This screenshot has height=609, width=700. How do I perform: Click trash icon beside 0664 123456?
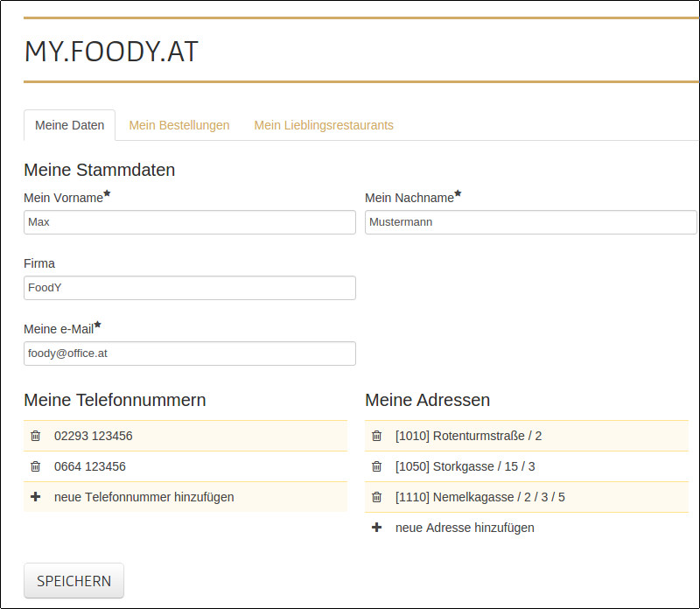(x=36, y=466)
